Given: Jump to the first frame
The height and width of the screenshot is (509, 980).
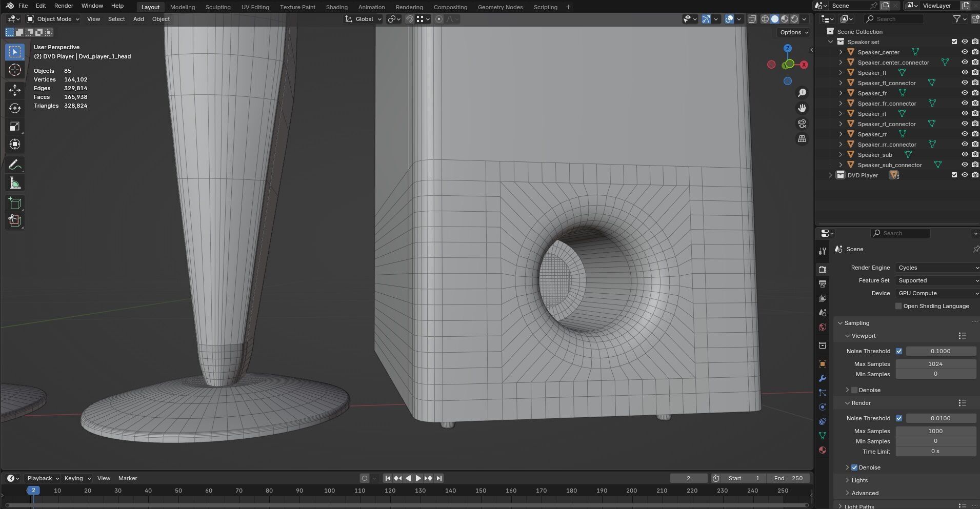Looking at the screenshot, I should pyautogui.click(x=388, y=478).
